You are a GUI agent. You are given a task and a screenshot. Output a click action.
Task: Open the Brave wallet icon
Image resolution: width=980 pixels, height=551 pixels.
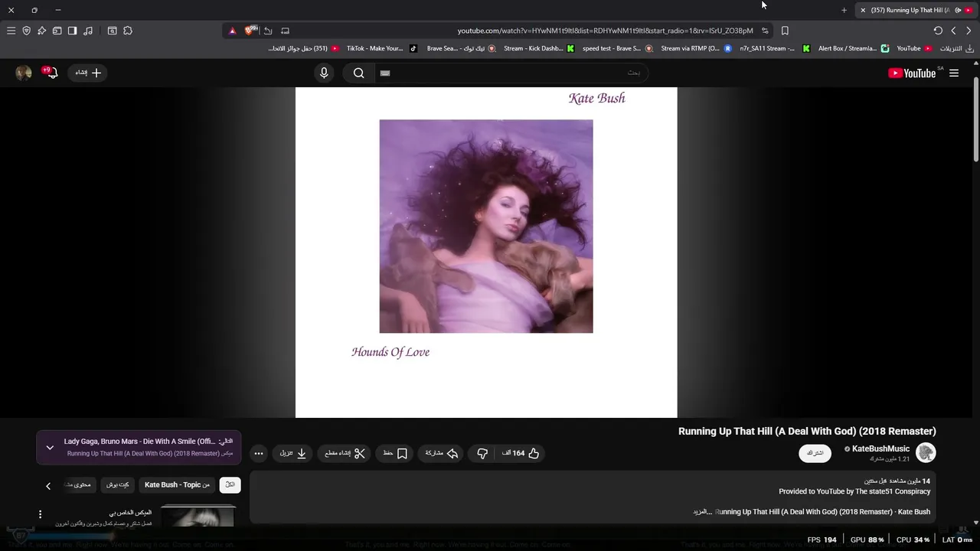pyautogui.click(x=57, y=31)
